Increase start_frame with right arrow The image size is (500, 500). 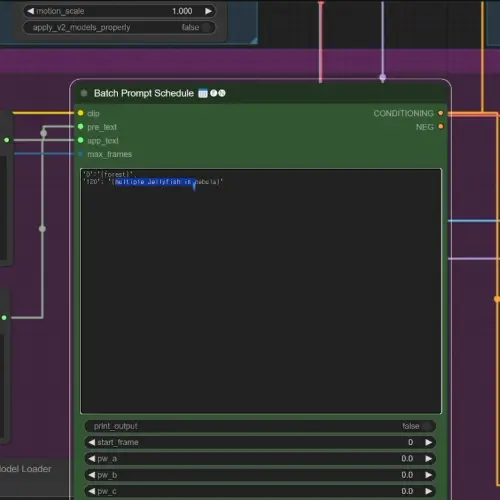(x=428, y=442)
